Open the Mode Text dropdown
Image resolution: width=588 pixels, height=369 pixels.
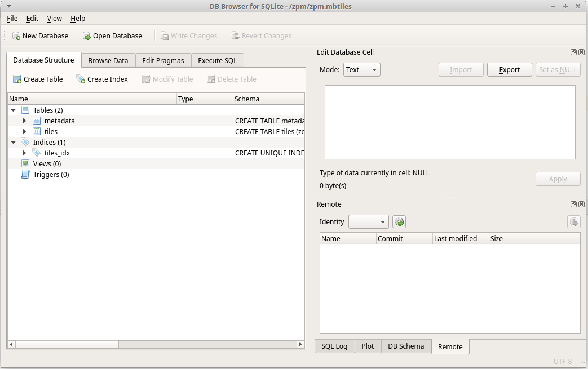click(362, 70)
